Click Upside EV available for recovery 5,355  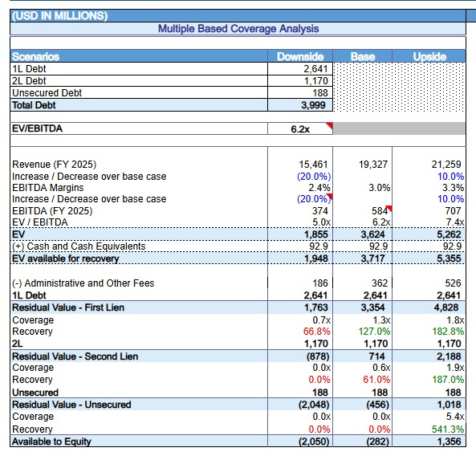click(x=449, y=258)
